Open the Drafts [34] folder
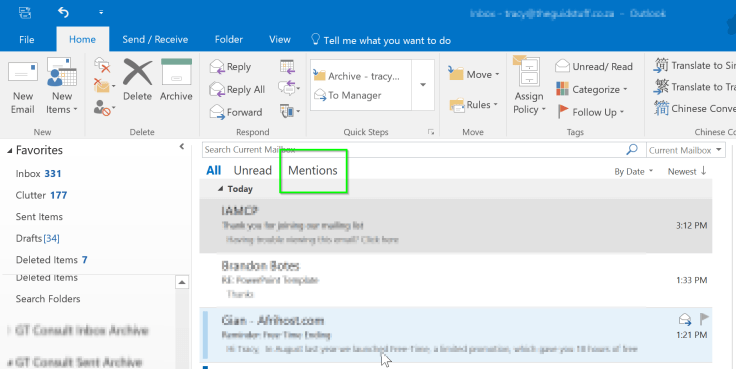This screenshot has width=736, height=369. pos(38,238)
